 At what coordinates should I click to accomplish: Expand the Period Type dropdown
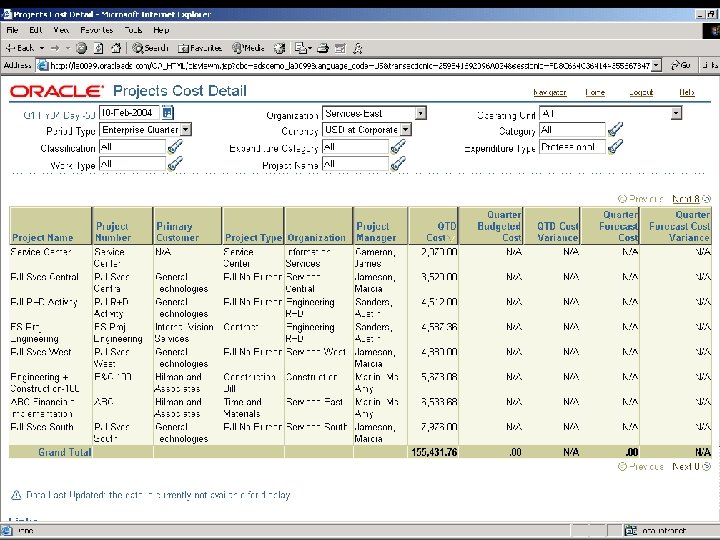click(186, 129)
